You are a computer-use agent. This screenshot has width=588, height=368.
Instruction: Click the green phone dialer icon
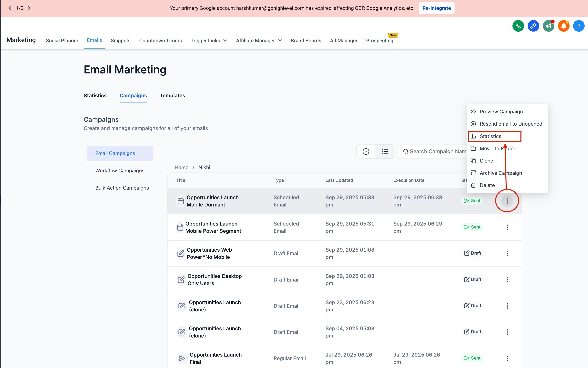(x=518, y=26)
